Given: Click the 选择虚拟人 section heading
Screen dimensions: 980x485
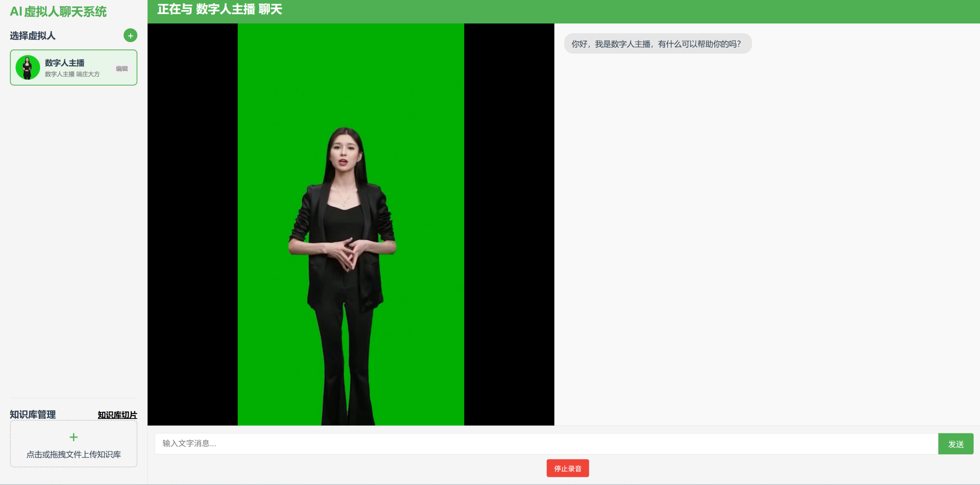Looking at the screenshot, I should tap(33, 36).
